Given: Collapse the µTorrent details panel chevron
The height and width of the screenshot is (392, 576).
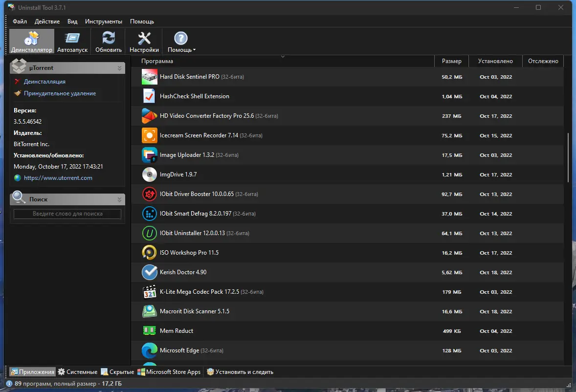Looking at the screenshot, I should (119, 68).
